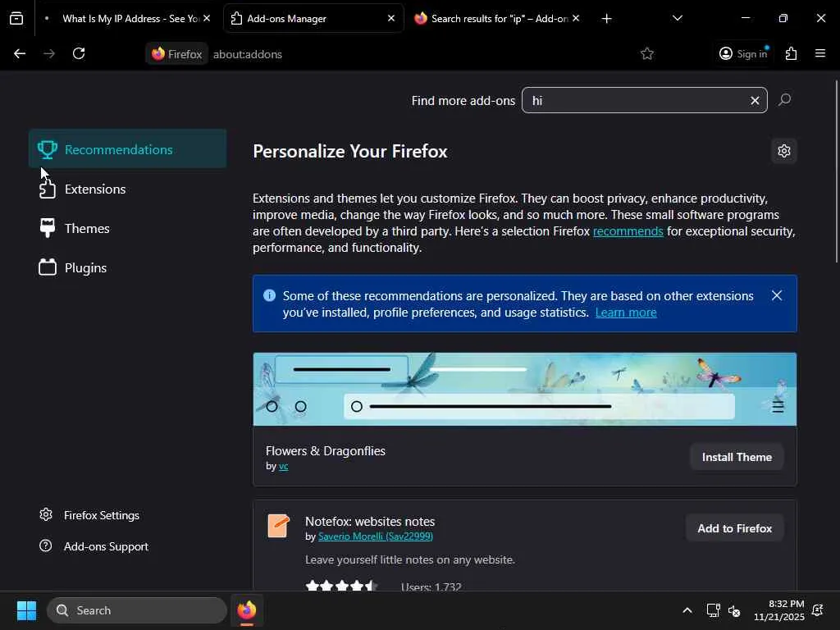The image size is (840, 630).
Task: Open author link "vc" under Flowers & Dragonflies
Action: click(x=283, y=467)
